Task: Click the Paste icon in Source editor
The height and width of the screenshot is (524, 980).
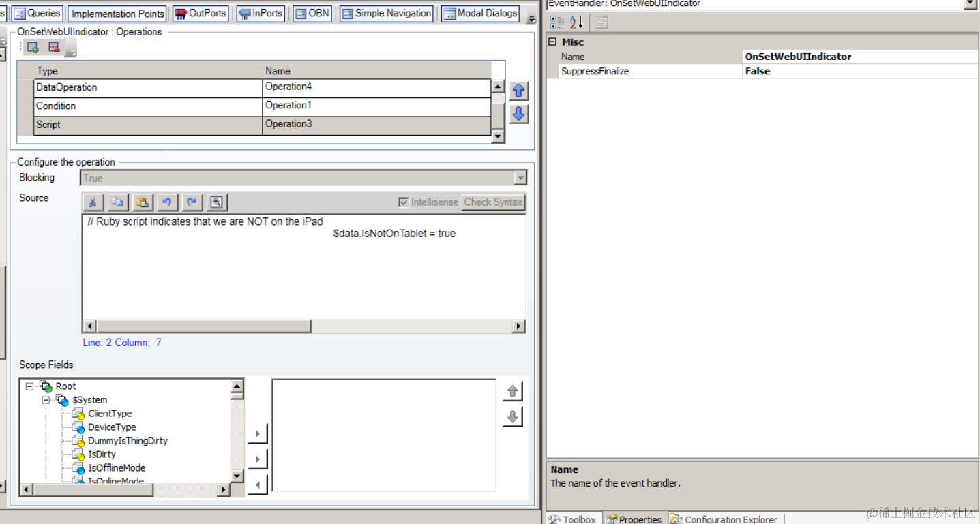Action: 143,202
